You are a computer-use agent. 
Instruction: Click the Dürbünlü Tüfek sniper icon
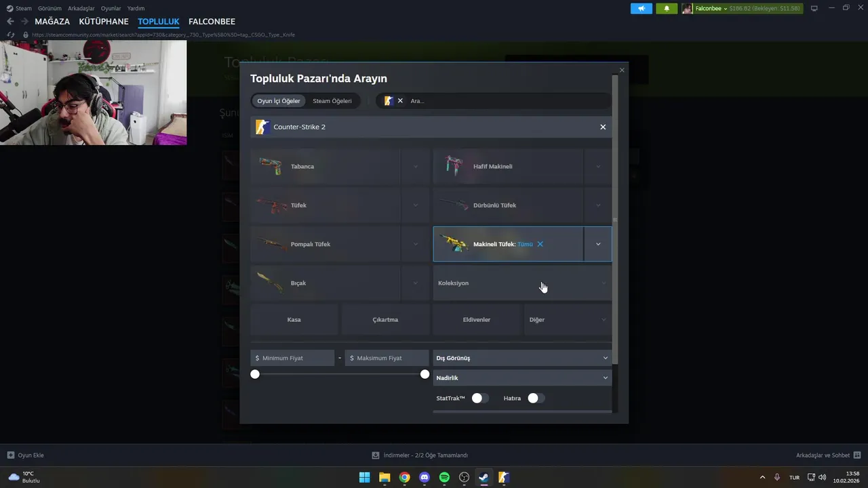pyautogui.click(x=454, y=205)
